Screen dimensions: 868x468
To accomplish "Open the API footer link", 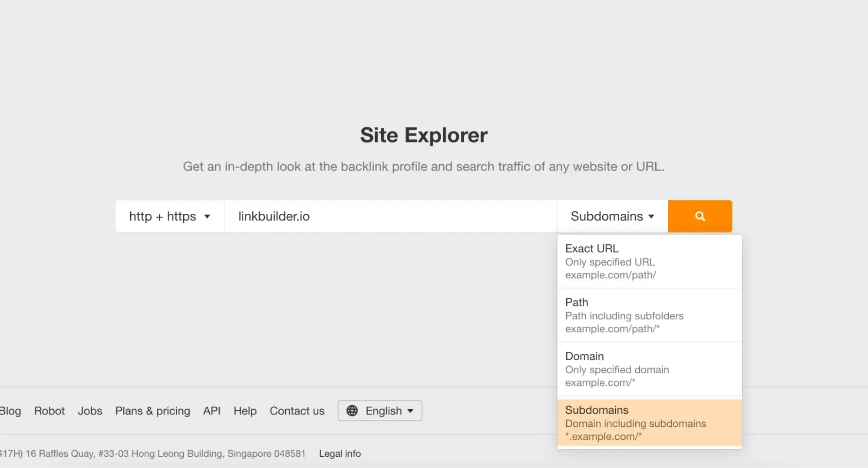I will [211, 411].
